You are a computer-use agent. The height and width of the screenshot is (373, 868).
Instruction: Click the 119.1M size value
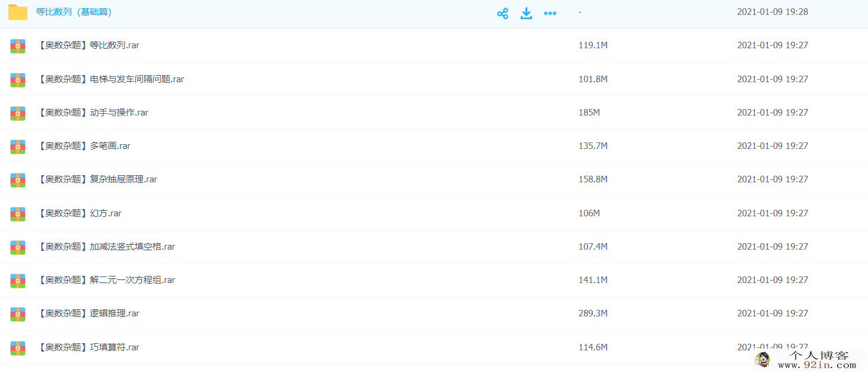(x=593, y=45)
